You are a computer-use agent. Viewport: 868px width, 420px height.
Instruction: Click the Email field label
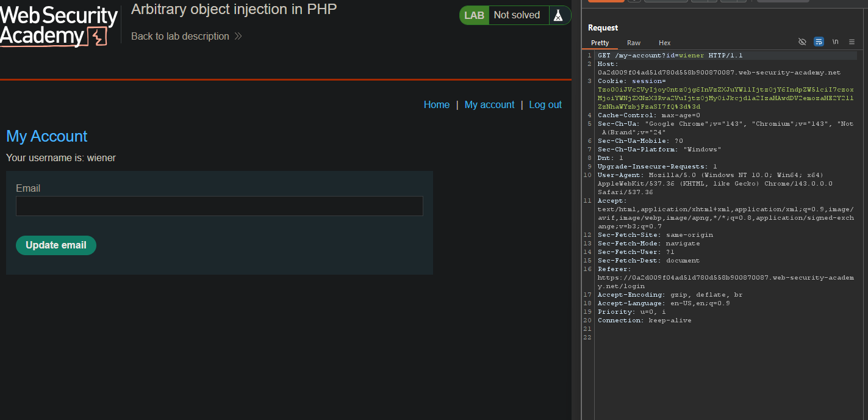(28, 188)
